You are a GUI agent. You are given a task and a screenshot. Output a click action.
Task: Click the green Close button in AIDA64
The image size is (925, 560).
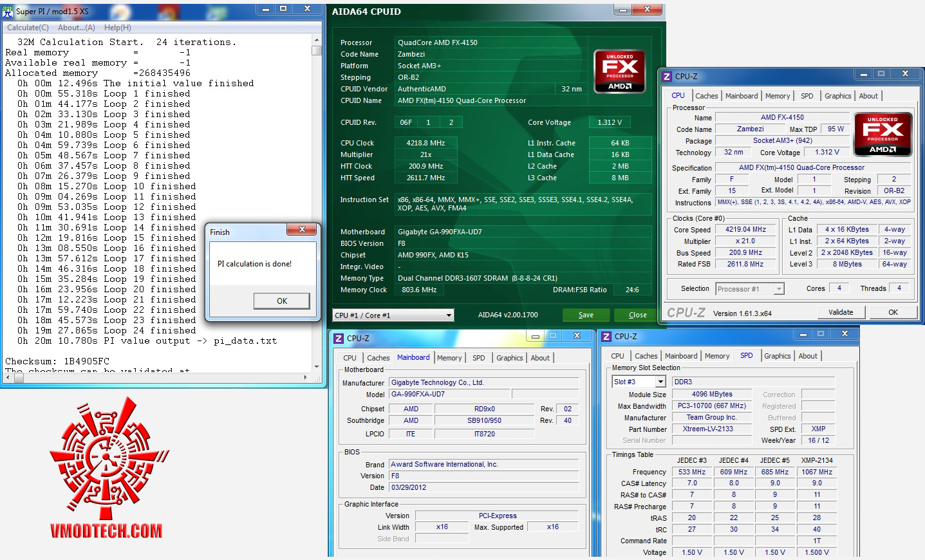pos(638,315)
